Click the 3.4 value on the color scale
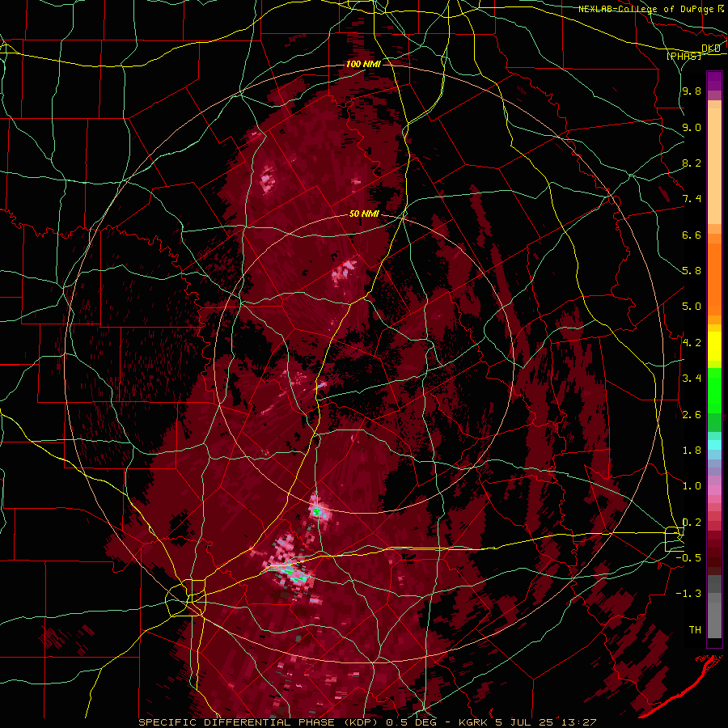Screen dimensions: 728x728 (692, 379)
